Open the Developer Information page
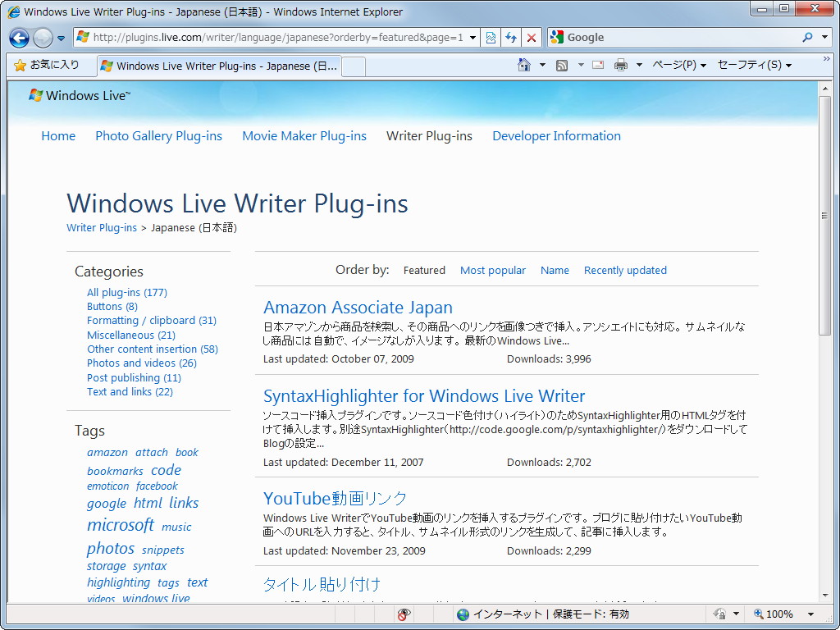 click(557, 136)
